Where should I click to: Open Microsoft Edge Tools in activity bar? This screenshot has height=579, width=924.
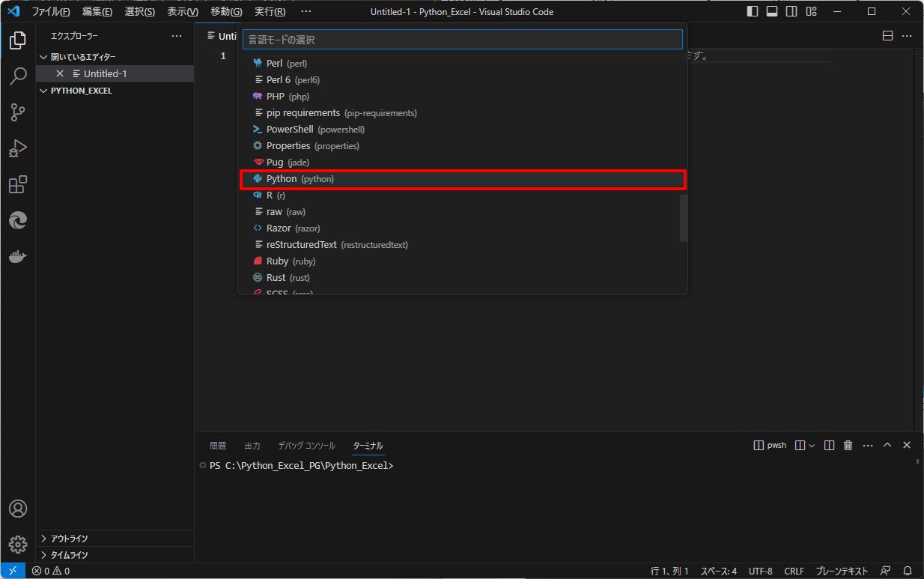click(x=18, y=220)
